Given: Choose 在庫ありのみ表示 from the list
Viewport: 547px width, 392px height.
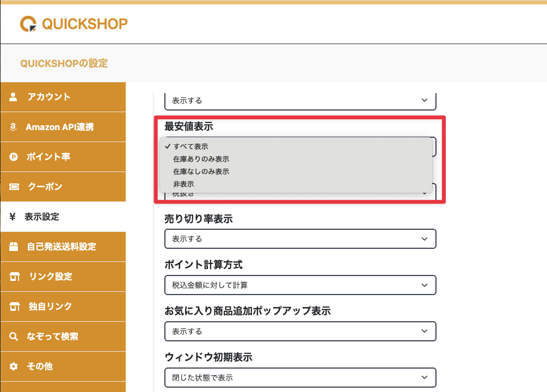Looking at the screenshot, I should [201, 159].
